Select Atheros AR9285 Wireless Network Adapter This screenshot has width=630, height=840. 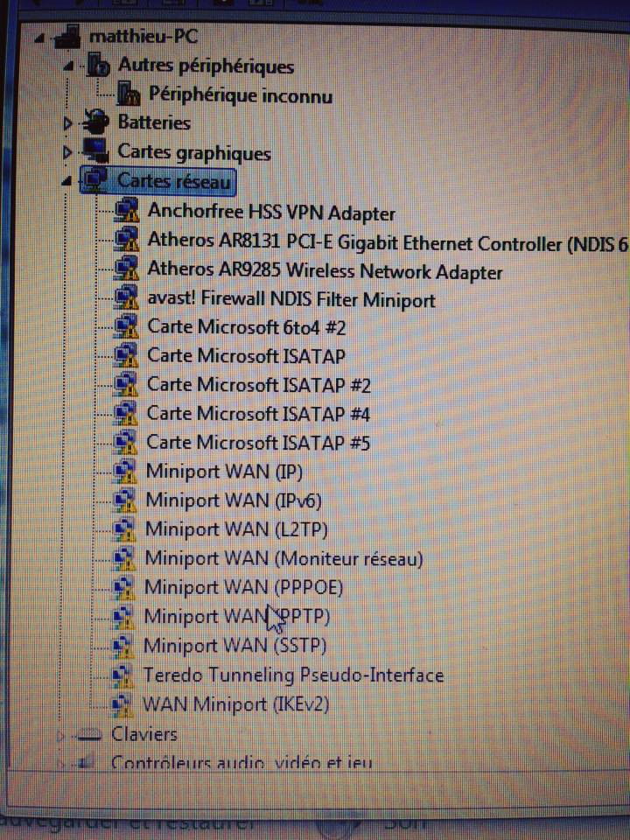coord(325,270)
